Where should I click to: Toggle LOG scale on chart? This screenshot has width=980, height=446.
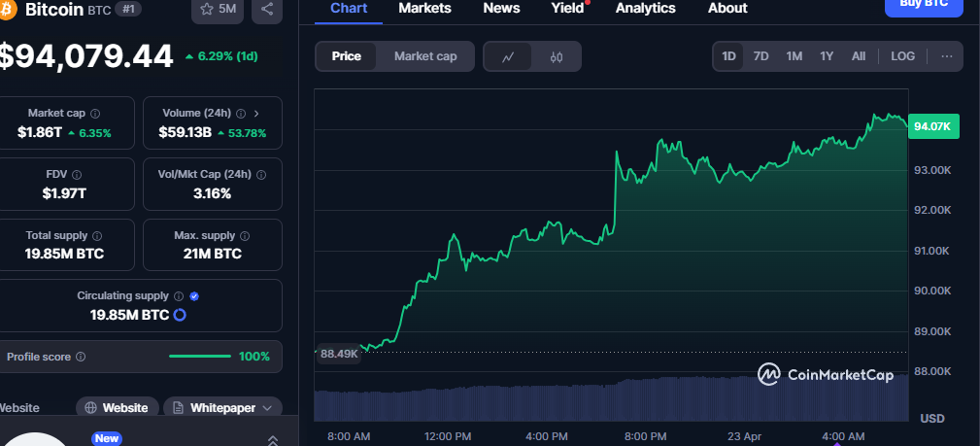(x=902, y=56)
